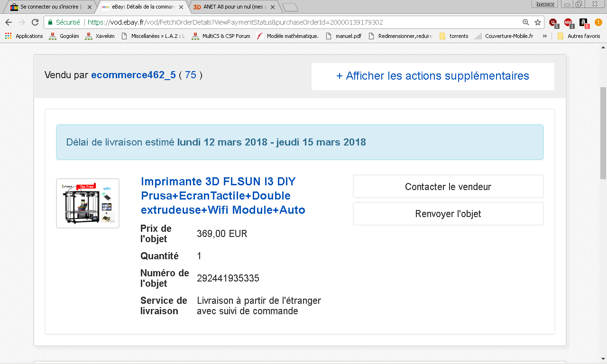Click the green secure padlock icon
The height and width of the screenshot is (364, 607).
click(50, 22)
